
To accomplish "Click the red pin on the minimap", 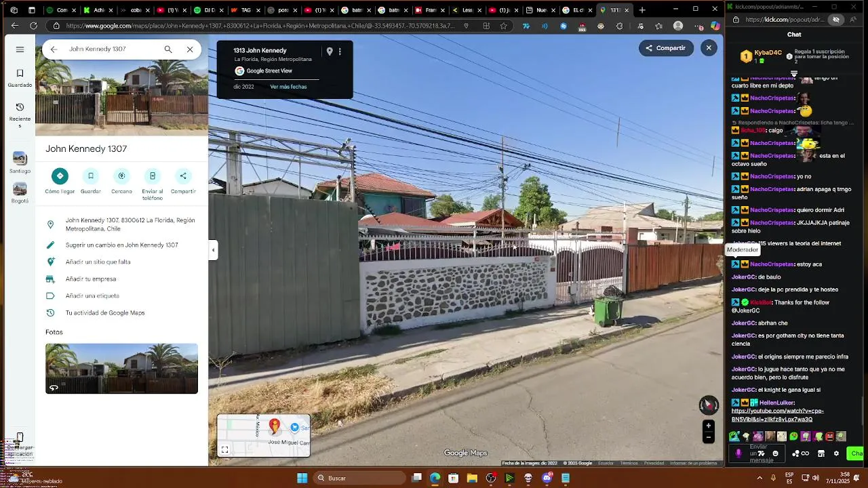I will tap(275, 426).
